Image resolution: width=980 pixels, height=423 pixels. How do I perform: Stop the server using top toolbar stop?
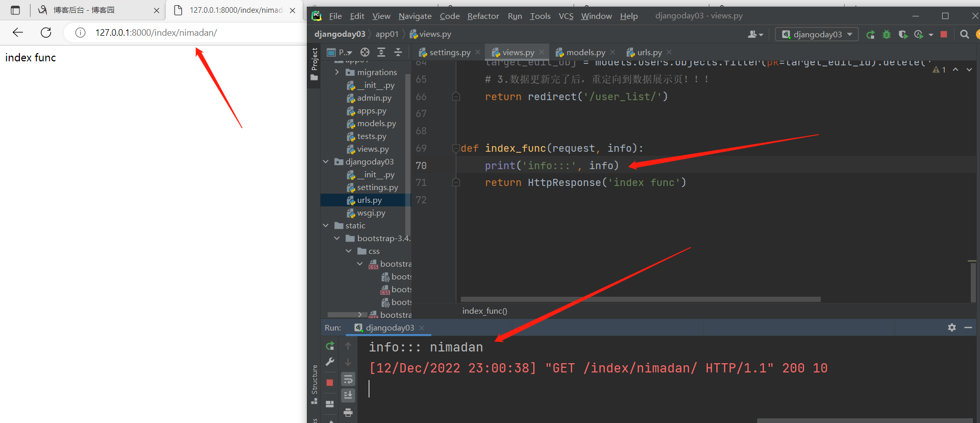[944, 34]
